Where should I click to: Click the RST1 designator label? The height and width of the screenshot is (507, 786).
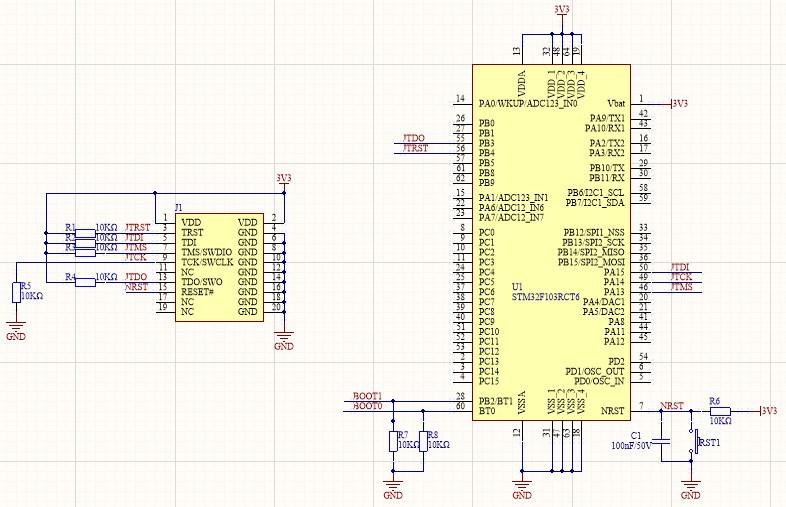pos(709,443)
